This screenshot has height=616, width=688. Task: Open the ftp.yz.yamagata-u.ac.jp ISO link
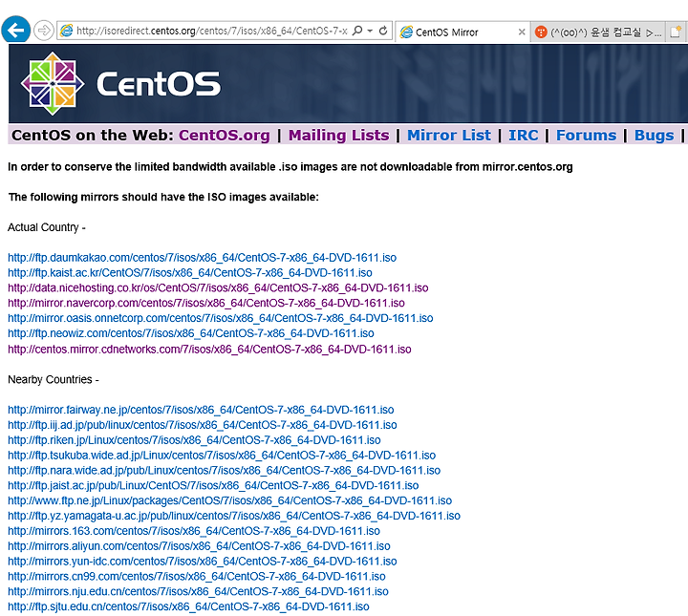(234, 516)
